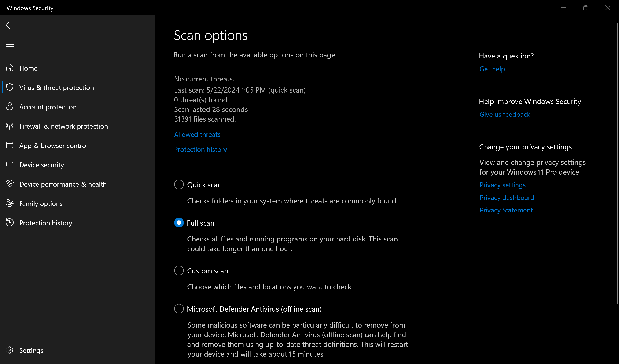The width and height of the screenshot is (619, 364).
Task: Click the Protection history clock icon
Action: click(10, 223)
